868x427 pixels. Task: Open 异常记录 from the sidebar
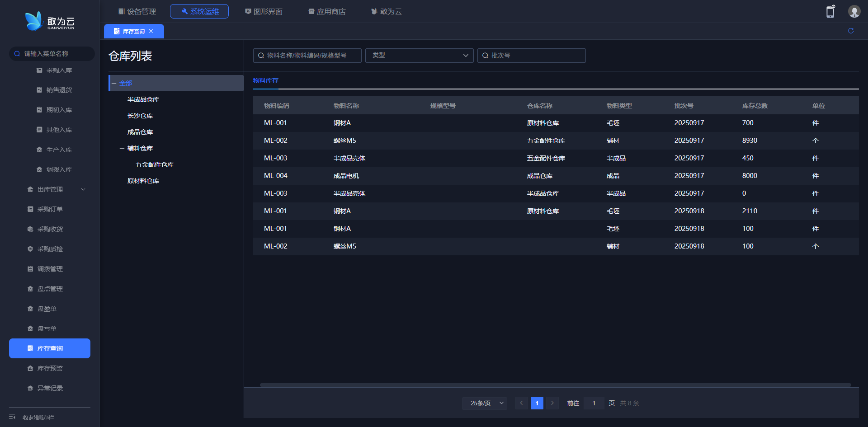coord(50,388)
